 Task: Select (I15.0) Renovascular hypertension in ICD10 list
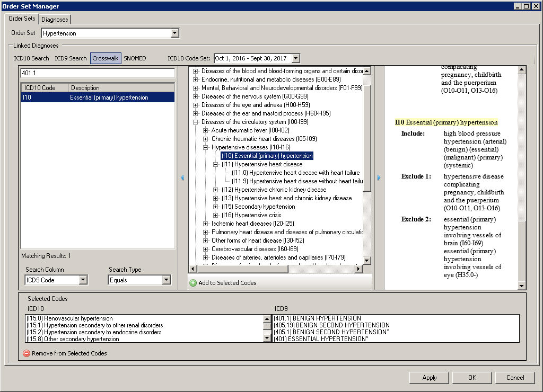(x=69, y=318)
